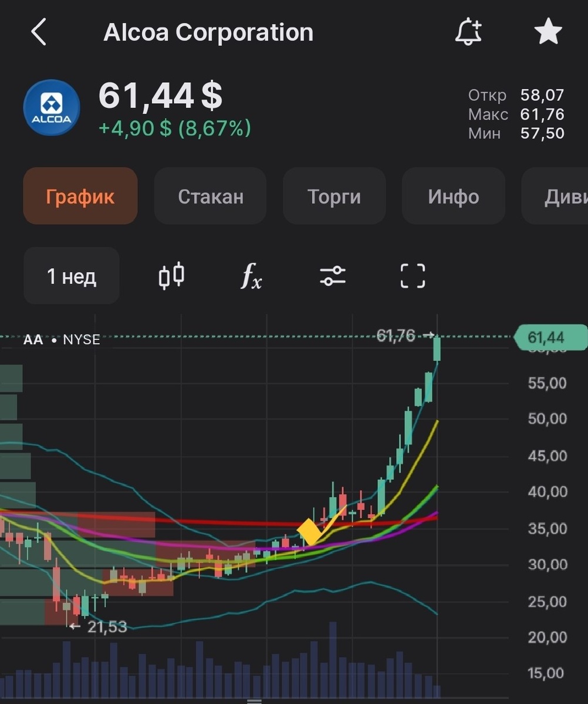Screen dimensions: 588x704
Task: Click the Макс 61,76 value
Action: [x=542, y=114]
